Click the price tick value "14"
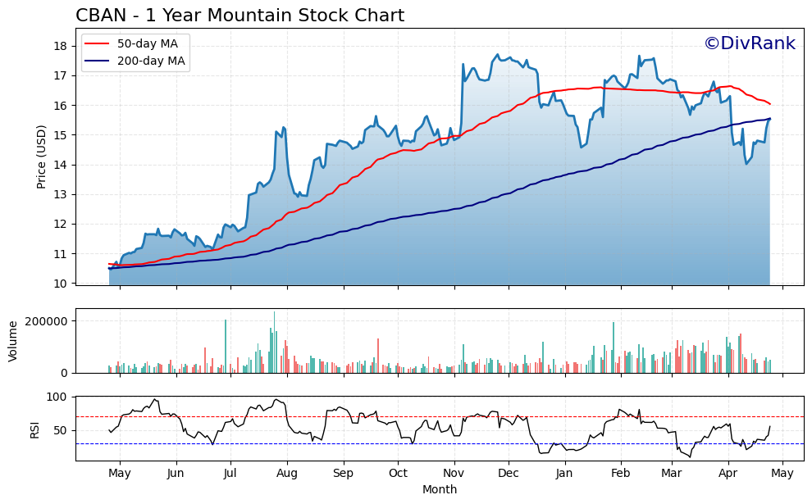Viewport: 812px width, 504px height. coord(61,165)
